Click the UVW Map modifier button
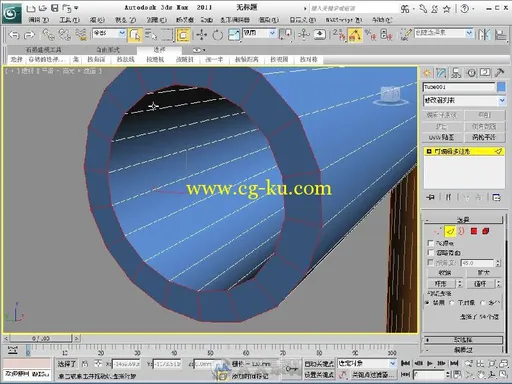The width and height of the screenshot is (512, 384). [x=442, y=137]
